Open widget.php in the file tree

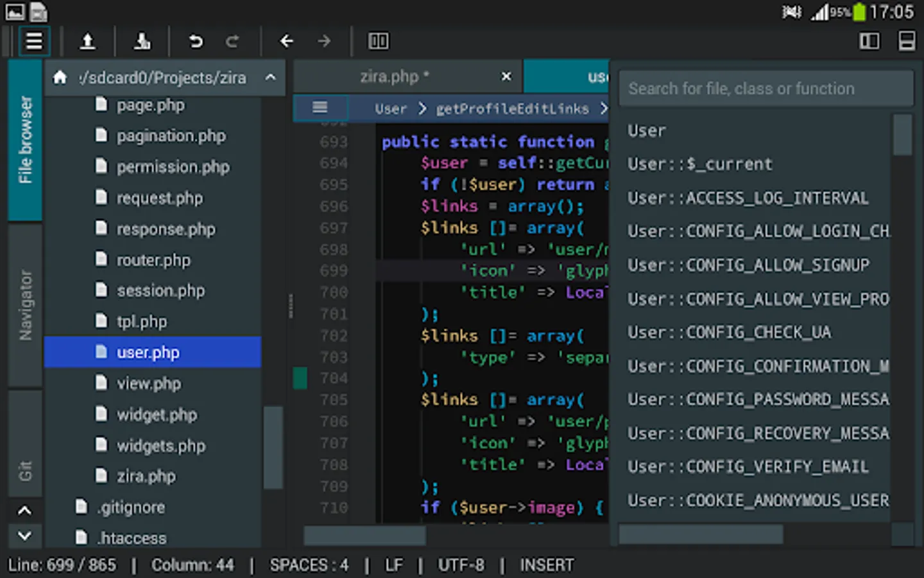pos(157,415)
